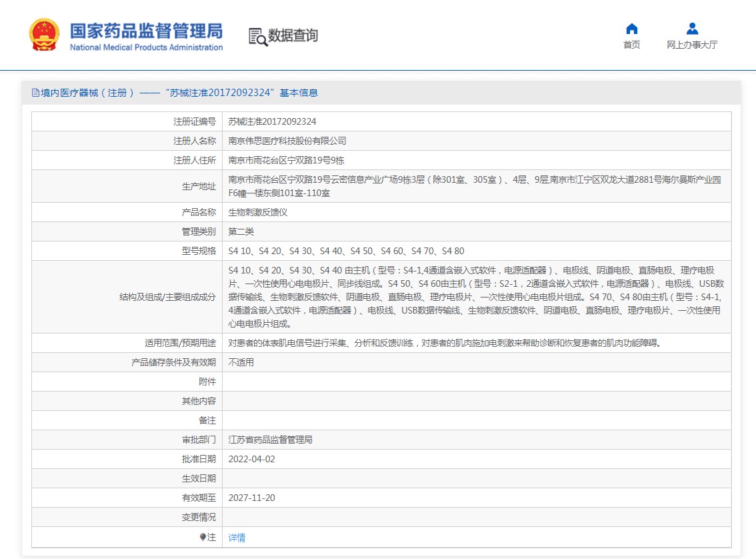Click the 产品名称 label
Screen dimensions: 756x559
[199, 212]
